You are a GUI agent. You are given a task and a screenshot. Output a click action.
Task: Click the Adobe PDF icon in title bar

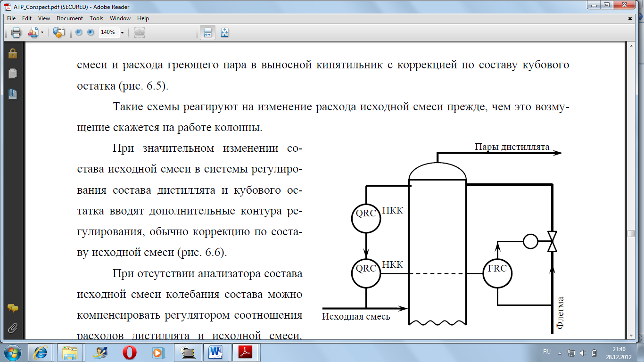pyautogui.click(x=7, y=7)
